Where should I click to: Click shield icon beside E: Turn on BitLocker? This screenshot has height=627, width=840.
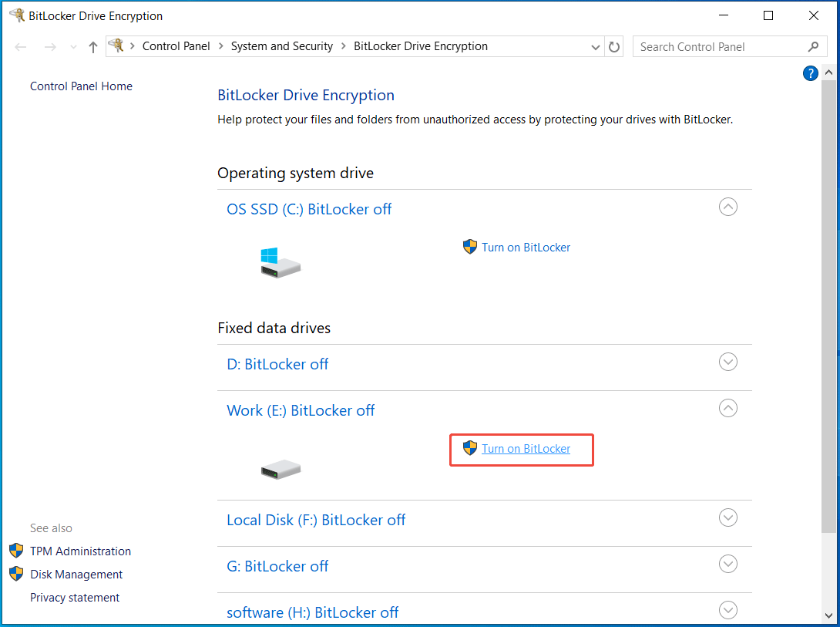pos(470,448)
